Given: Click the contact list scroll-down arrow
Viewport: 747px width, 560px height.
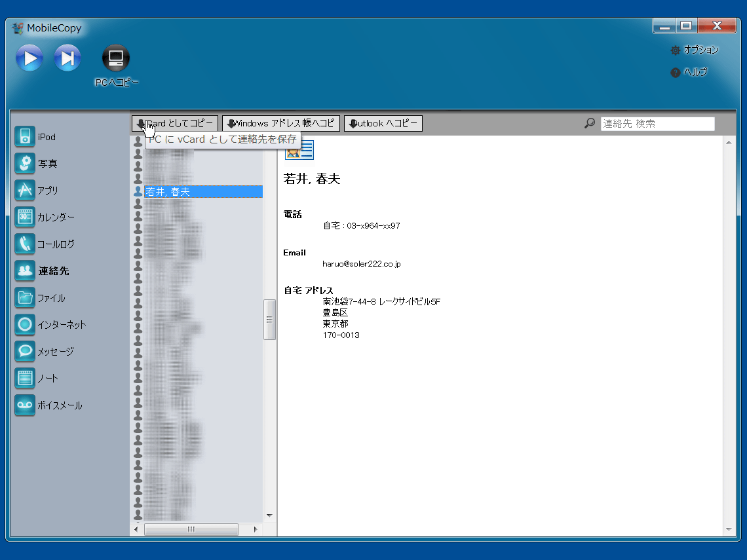Looking at the screenshot, I should 269,515.
